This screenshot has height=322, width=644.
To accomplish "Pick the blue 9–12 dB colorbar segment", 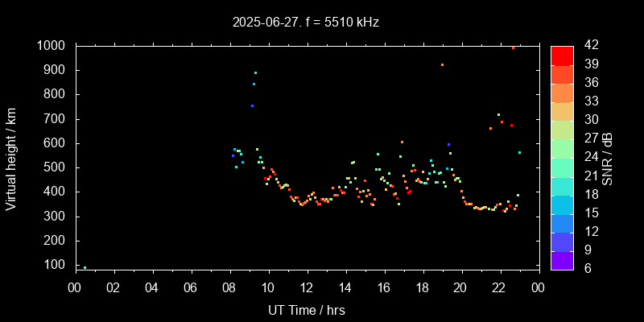I will tap(562, 241).
